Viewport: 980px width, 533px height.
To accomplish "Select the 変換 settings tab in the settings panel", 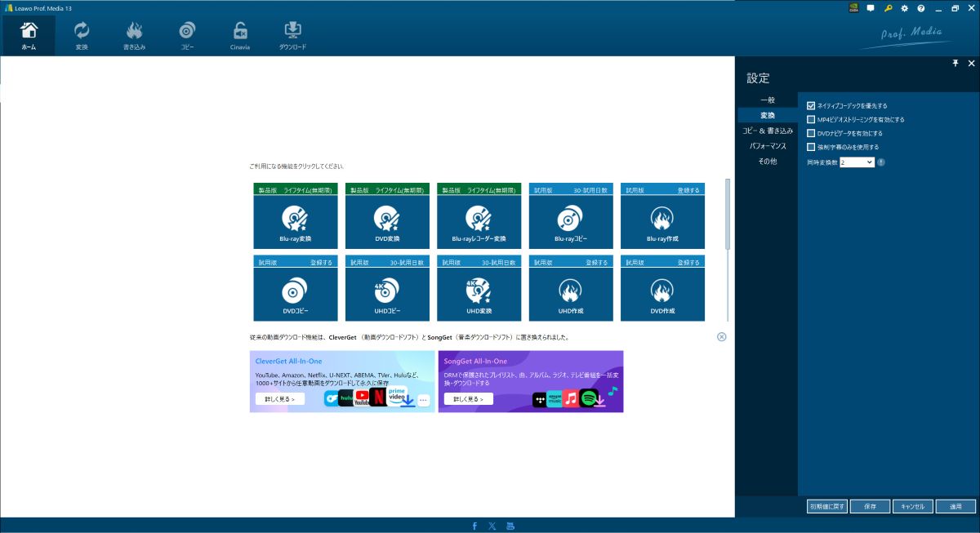I will pos(767,115).
